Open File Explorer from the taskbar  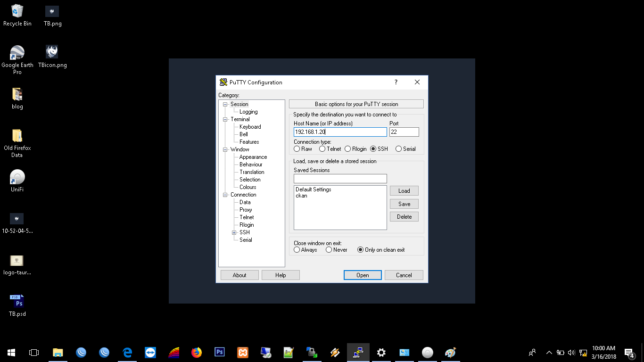(58, 352)
